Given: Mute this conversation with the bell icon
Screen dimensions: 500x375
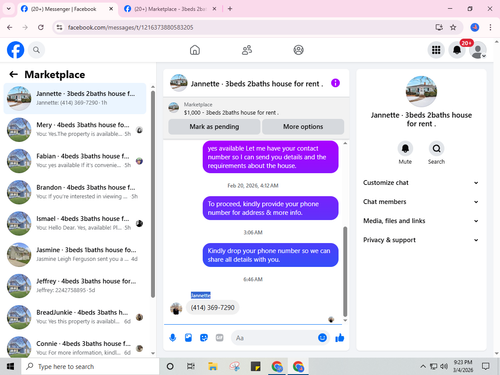Looking at the screenshot, I should [x=405, y=148].
